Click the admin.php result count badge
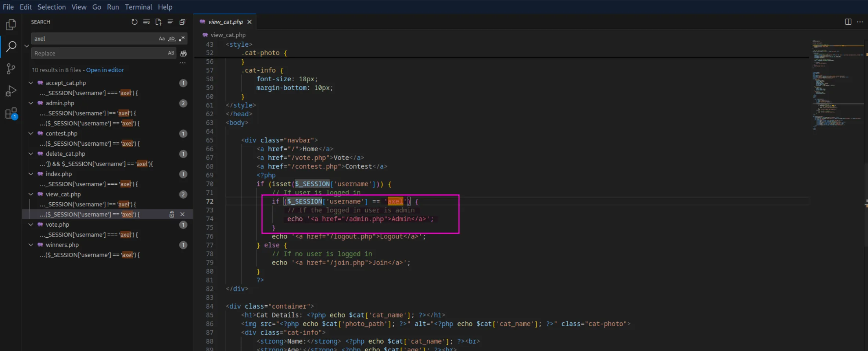The image size is (868, 351). 183,103
